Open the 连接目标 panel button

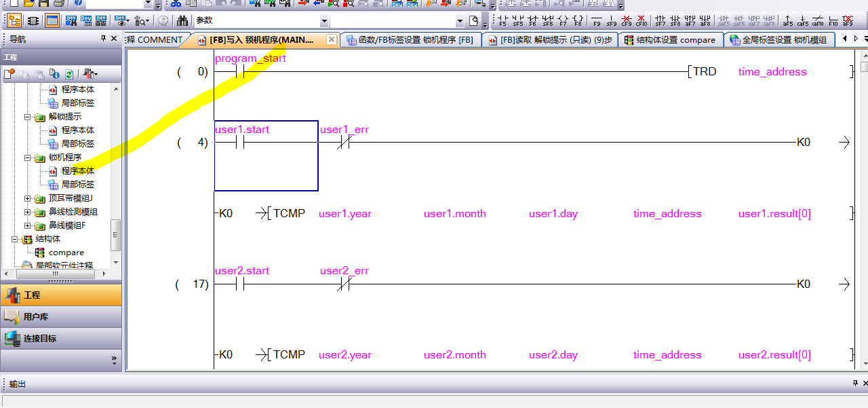click(61, 338)
